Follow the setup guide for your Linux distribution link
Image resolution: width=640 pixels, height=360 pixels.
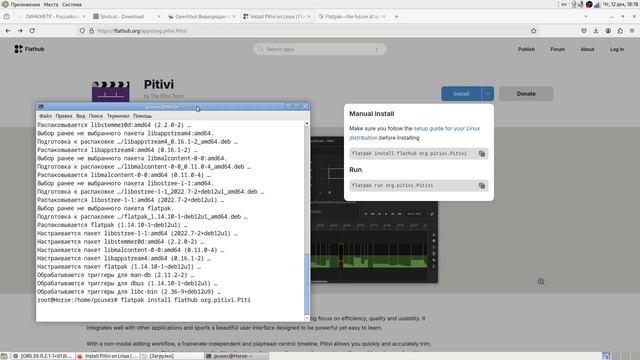[414, 133]
